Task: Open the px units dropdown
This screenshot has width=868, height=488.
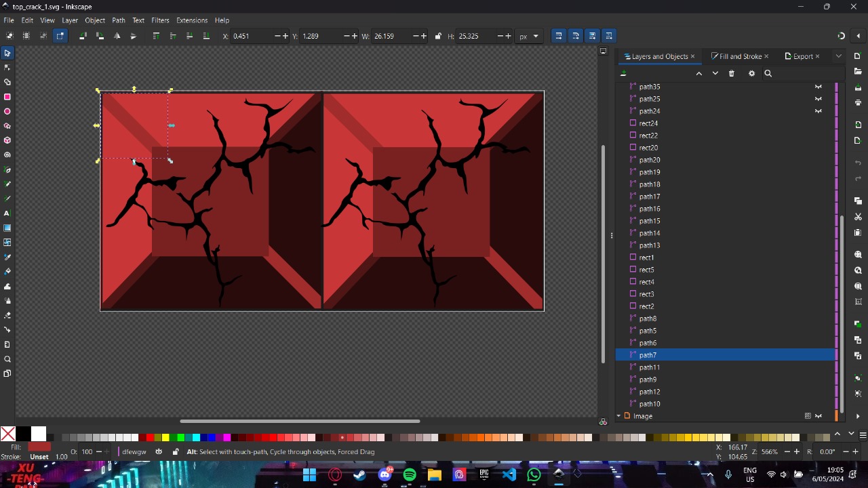Action: click(x=529, y=36)
